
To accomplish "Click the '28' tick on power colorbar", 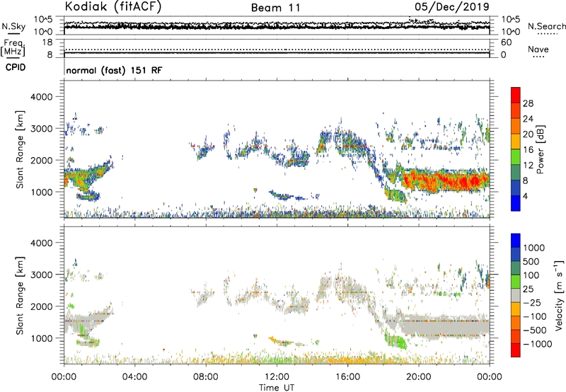I will point(528,103).
